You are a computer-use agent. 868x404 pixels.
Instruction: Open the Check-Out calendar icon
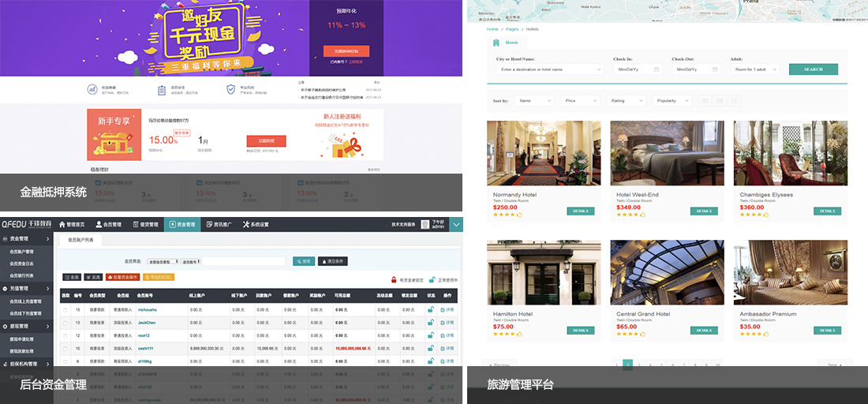[x=715, y=69]
